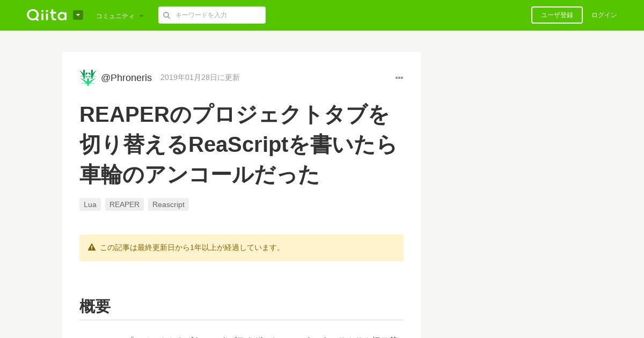Viewport: 644px width, 338px height.
Task: Open the ログイン link
Action: (x=604, y=15)
